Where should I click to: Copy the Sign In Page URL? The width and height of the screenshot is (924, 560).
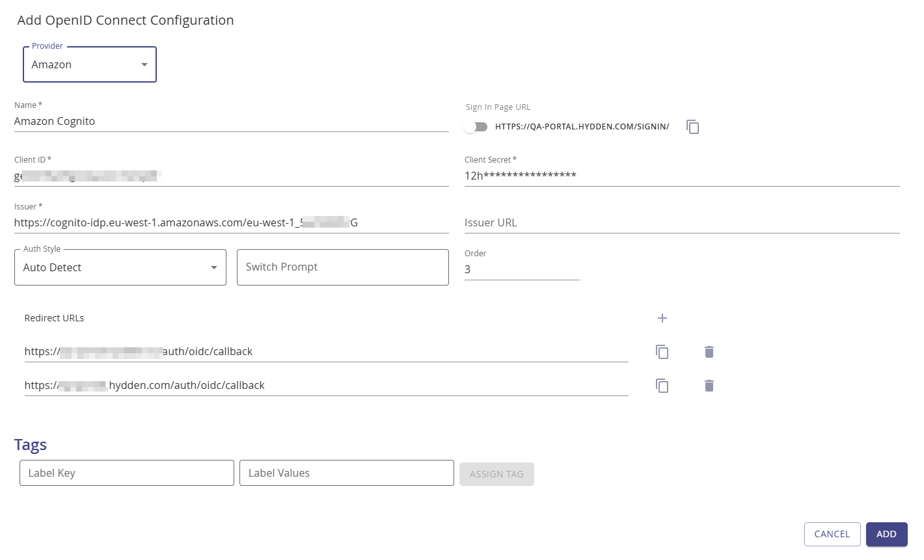(692, 127)
